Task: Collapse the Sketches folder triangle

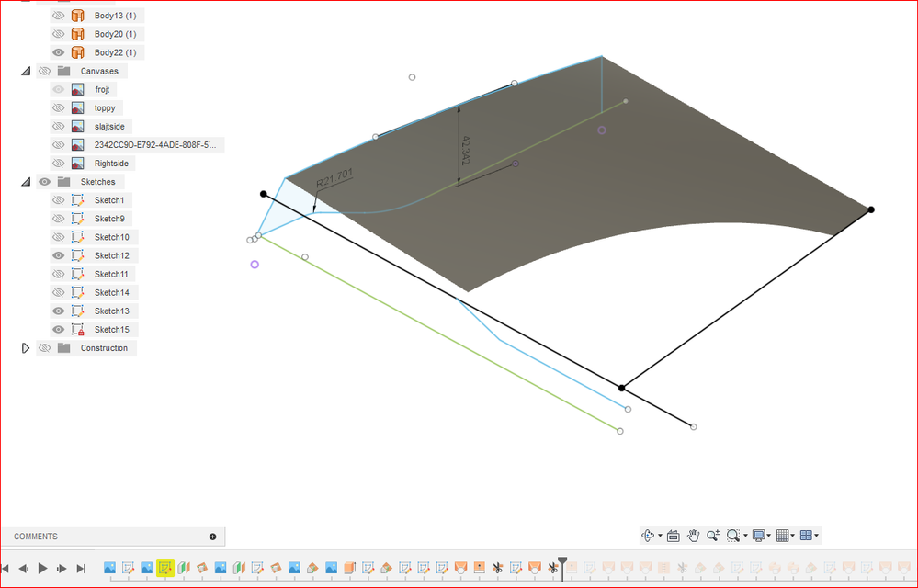Action: (25, 182)
